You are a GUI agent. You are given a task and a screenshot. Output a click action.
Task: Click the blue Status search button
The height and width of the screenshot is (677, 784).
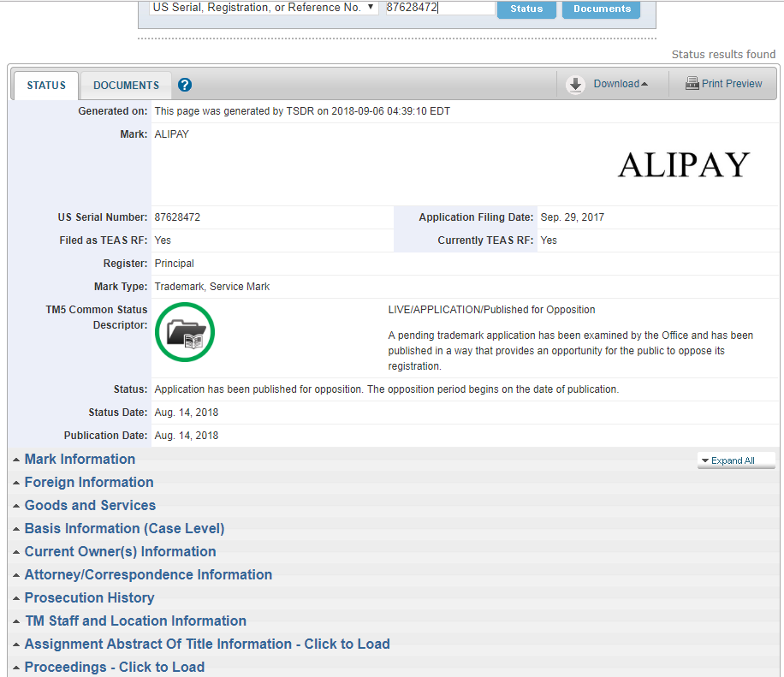(526, 9)
